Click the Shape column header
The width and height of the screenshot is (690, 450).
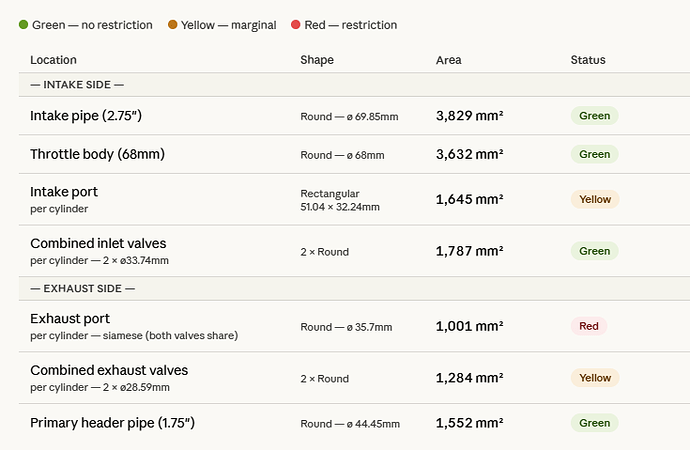[x=317, y=60]
